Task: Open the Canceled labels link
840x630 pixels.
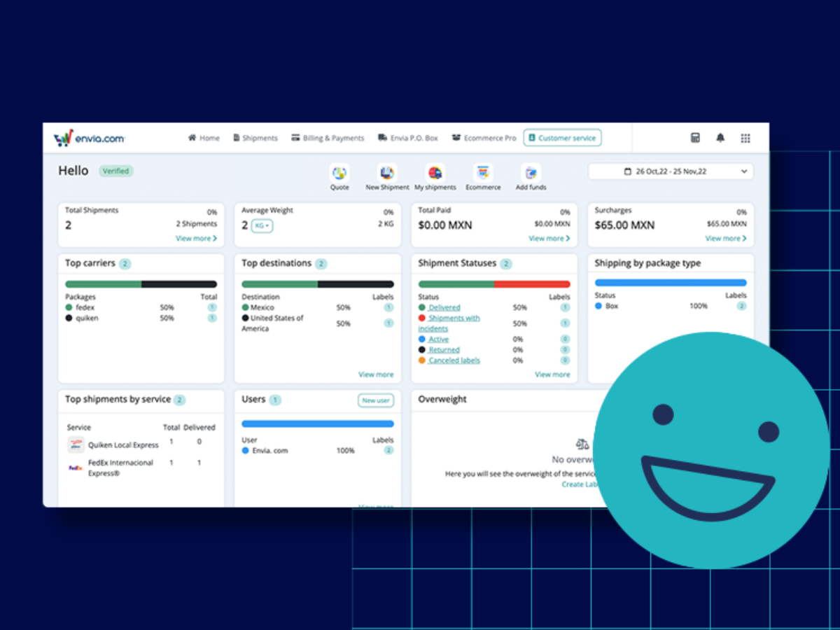Action: coord(454,360)
